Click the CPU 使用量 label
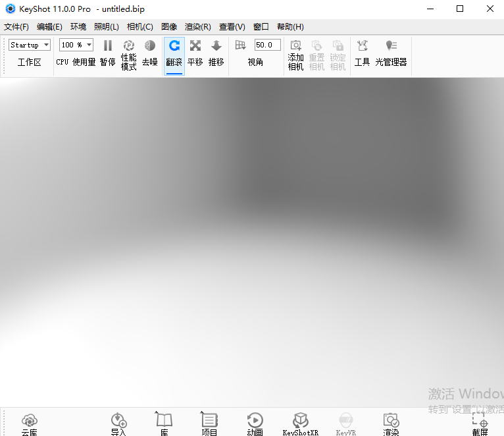Screen dimensions: 504x436 (76, 62)
